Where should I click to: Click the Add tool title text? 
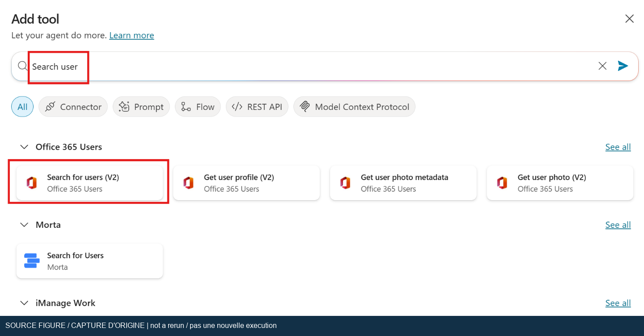[x=35, y=19]
